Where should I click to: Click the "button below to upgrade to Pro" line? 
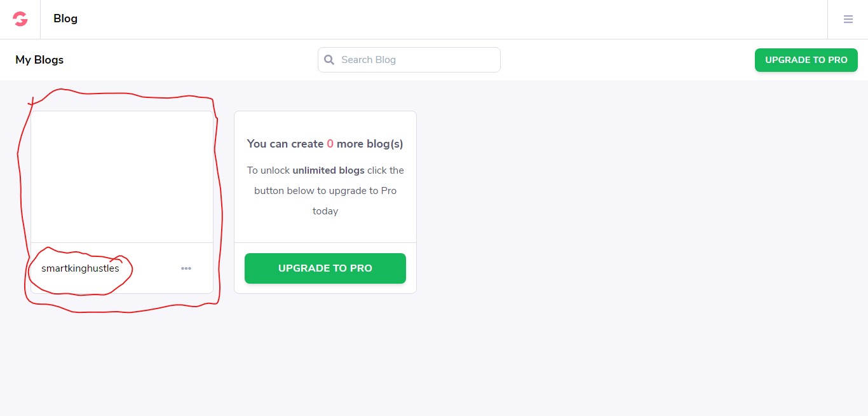pyautogui.click(x=325, y=191)
